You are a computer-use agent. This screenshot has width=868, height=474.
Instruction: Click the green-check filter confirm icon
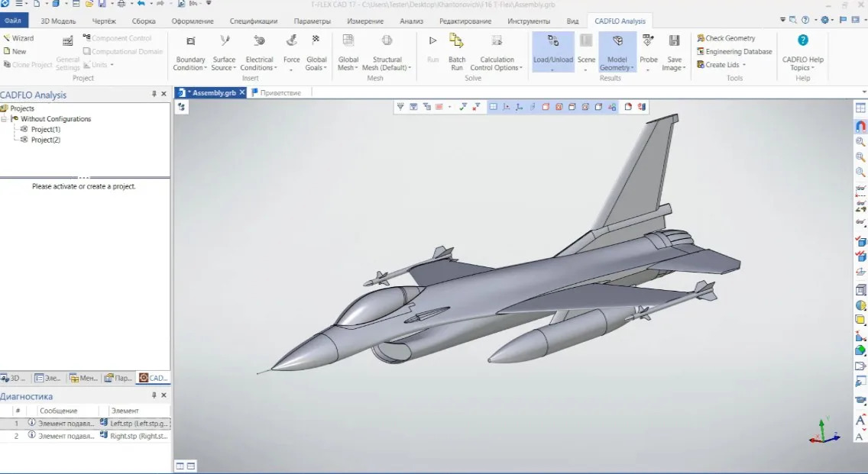tap(463, 107)
